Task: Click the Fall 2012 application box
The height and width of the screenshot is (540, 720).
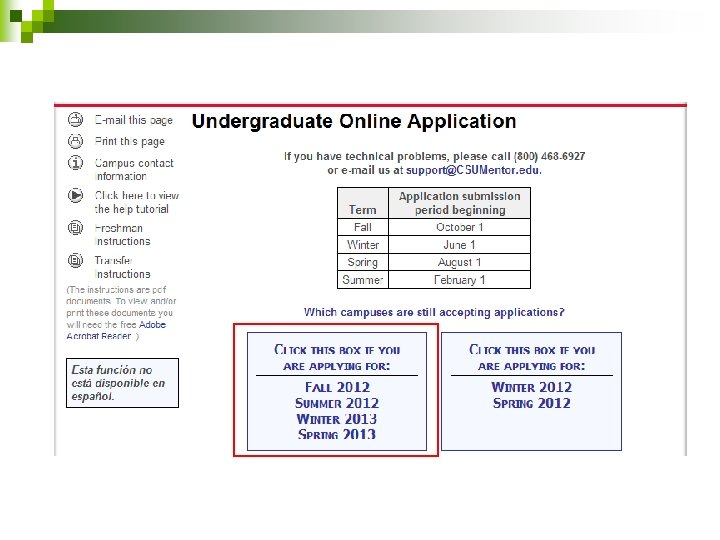Action: click(x=337, y=391)
